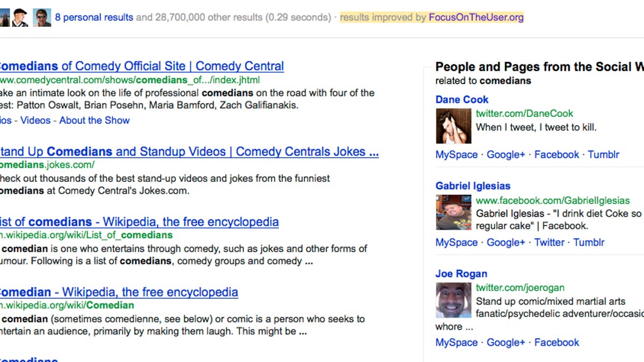Open the Videos sitelink
The image size is (644, 362).
(x=35, y=120)
